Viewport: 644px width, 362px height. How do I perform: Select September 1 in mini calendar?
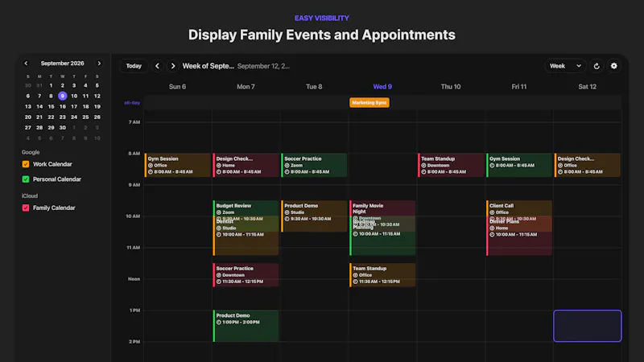pos(51,85)
